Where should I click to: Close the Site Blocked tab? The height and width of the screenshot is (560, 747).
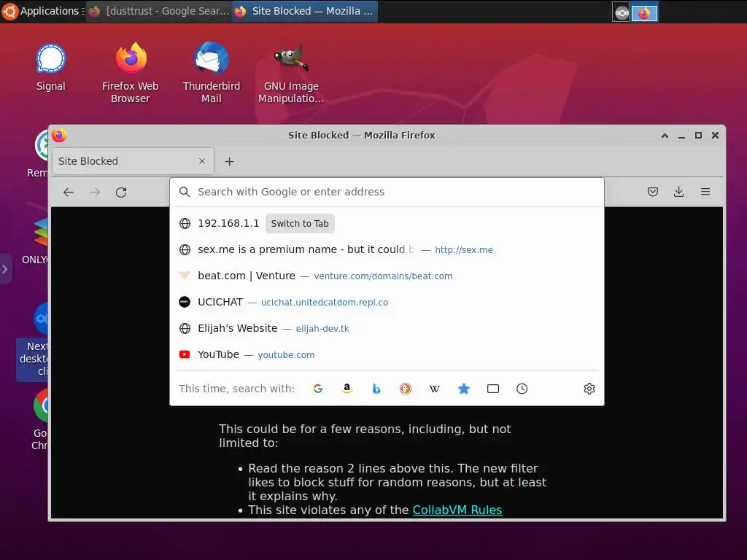pyautogui.click(x=202, y=161)
